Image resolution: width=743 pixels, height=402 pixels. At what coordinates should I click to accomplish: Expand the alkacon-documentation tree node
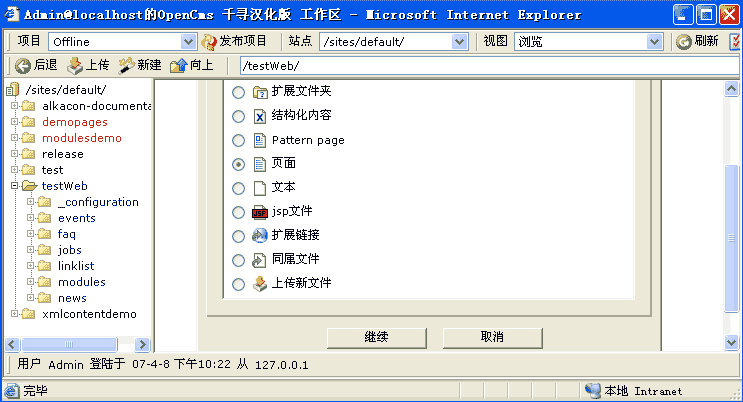pos(15,106)
